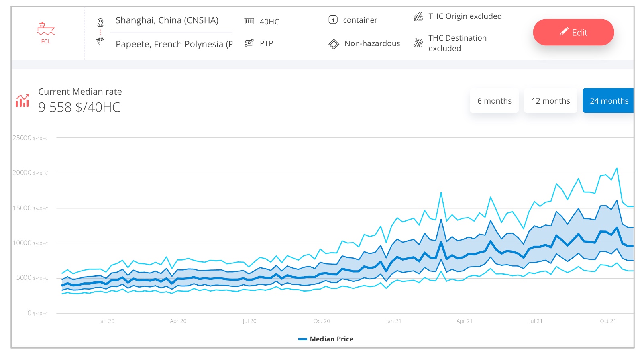Click the Papeete, French Polynesia destination field
The width and height of the screenshot is (644, 359).
pos(174,44)
